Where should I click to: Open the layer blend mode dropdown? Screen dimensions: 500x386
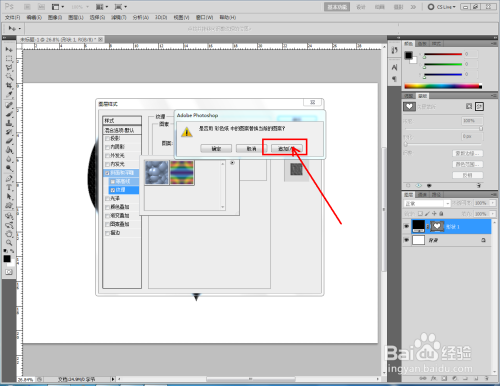pyautogui.click(x=427, y=203)
